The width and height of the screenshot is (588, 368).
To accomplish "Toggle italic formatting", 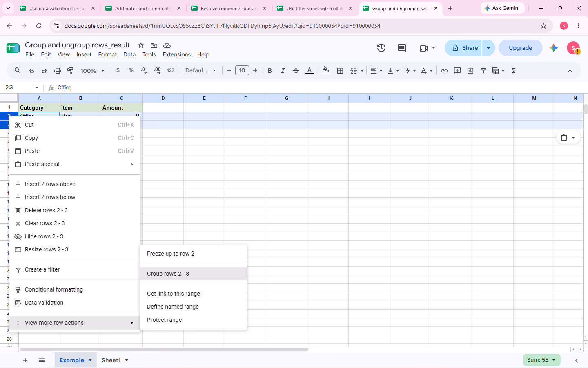I will [x=283, y=71].
